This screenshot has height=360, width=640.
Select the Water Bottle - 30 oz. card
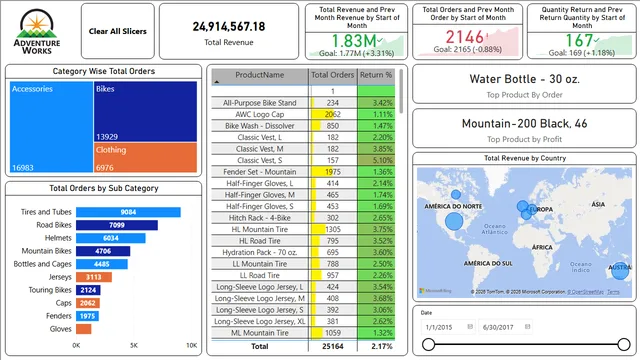click(524, 84)
